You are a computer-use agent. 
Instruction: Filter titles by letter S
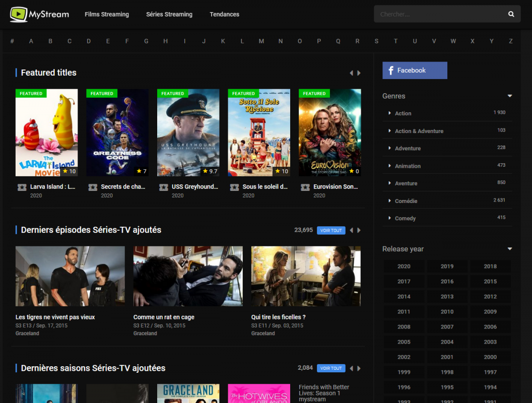376,41
